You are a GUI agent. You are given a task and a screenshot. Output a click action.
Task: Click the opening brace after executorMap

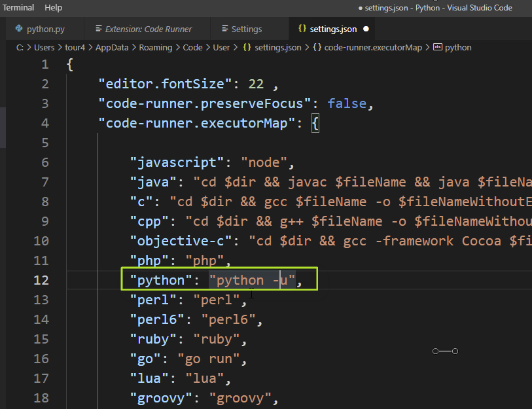pos(315,124)
